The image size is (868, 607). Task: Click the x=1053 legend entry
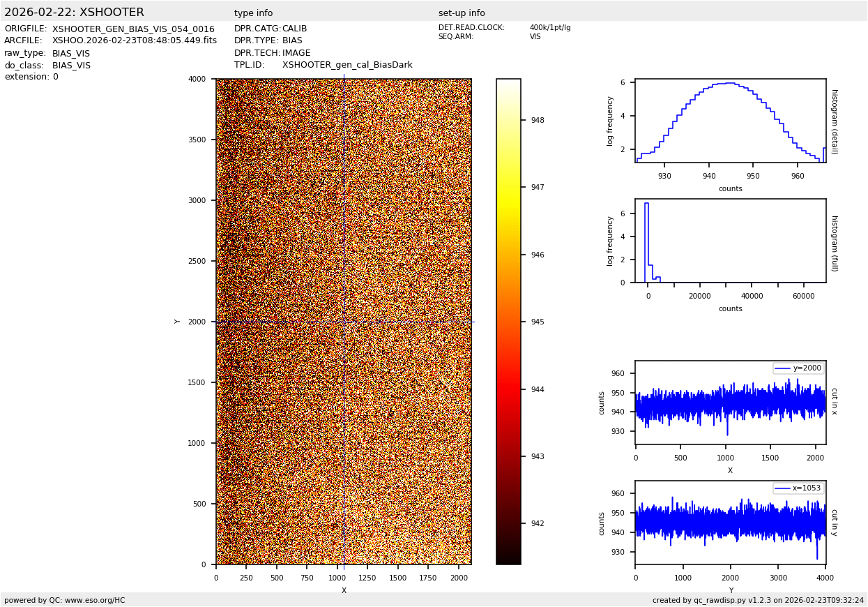798,488
